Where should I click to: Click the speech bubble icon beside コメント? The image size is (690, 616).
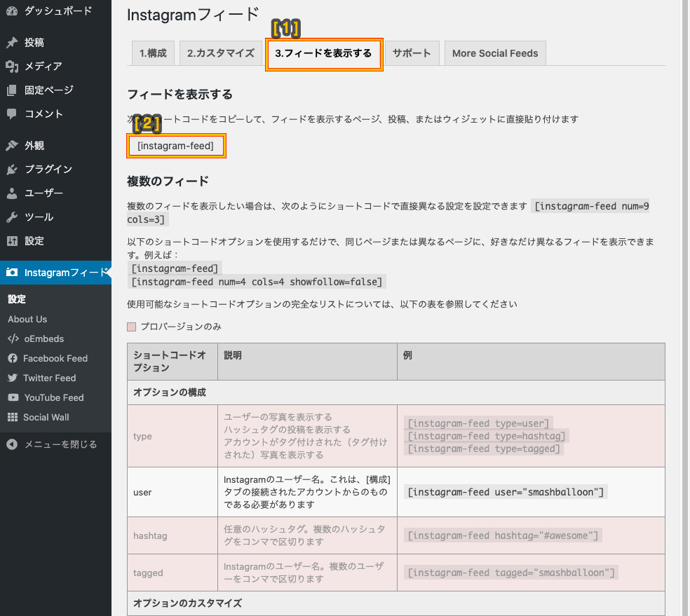tap(12, 114)
